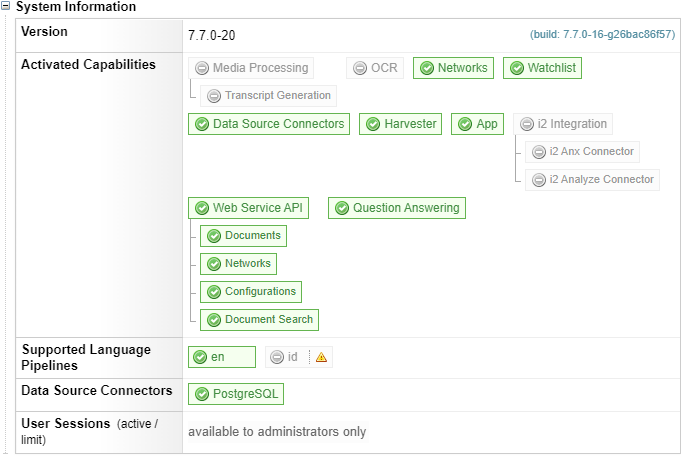Click the green check icon on Watchlist
The width and height of the screenshot is (681, 456).
(516, 68)
